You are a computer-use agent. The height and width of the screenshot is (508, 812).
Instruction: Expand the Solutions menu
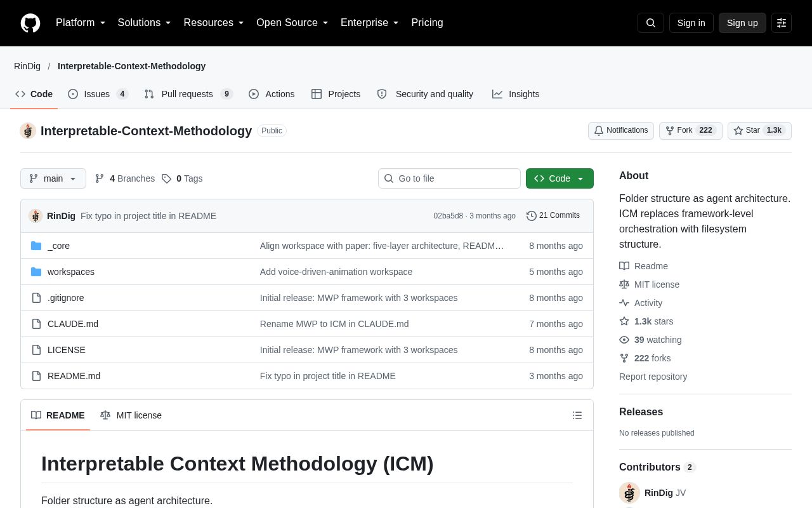click(x=145, y=23)
